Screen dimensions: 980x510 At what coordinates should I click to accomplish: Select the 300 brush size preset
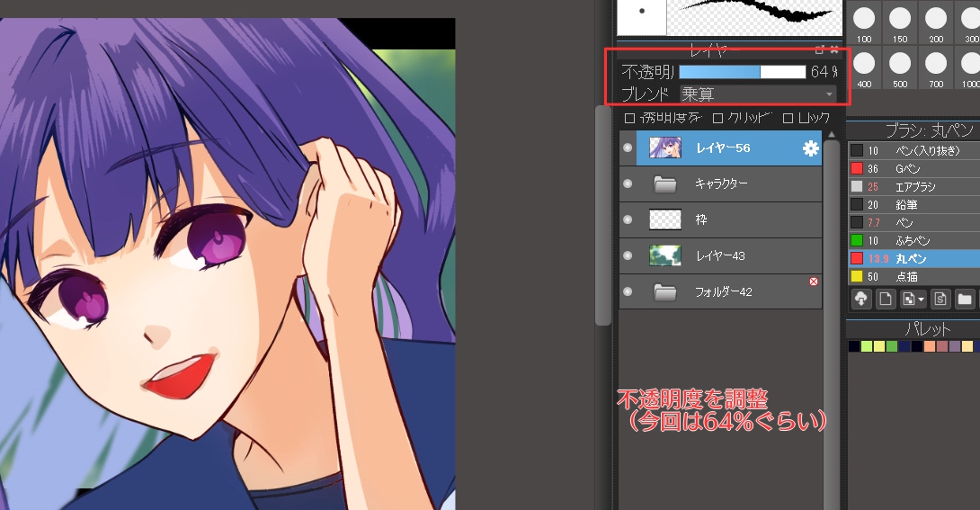968,23
